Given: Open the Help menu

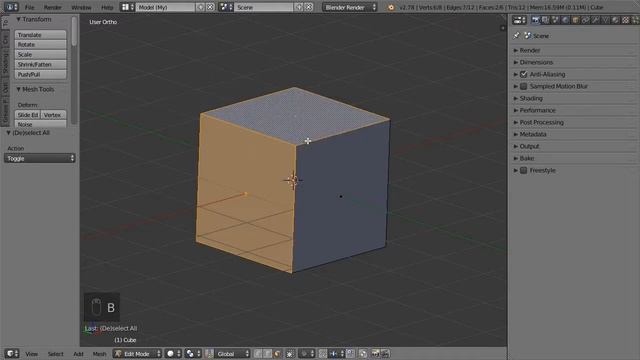Looking at the screenshot, I should pos(107,7).
